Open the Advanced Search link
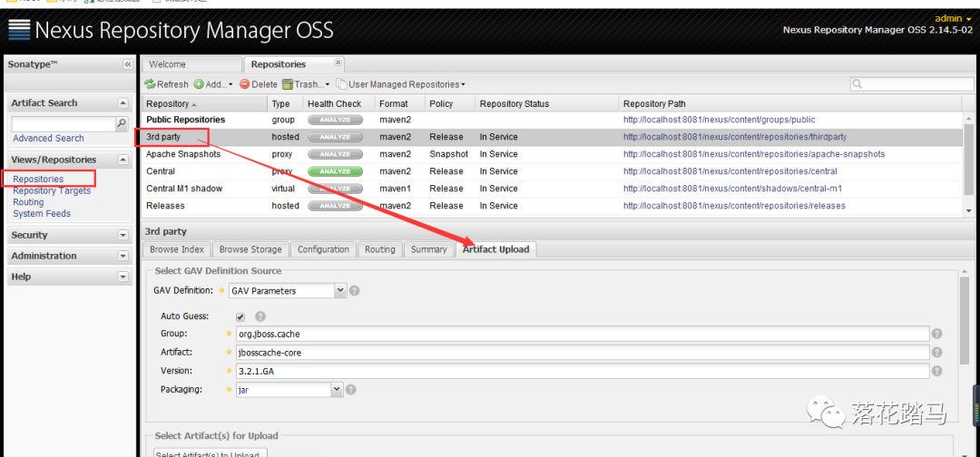Viewport: 980px width, 457px height. coord(48,139)
